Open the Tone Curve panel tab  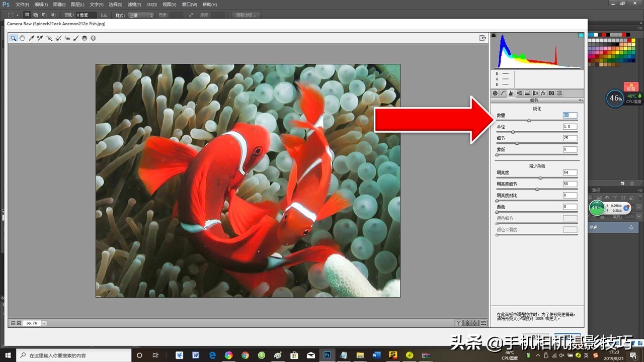(x=503, y=94)
